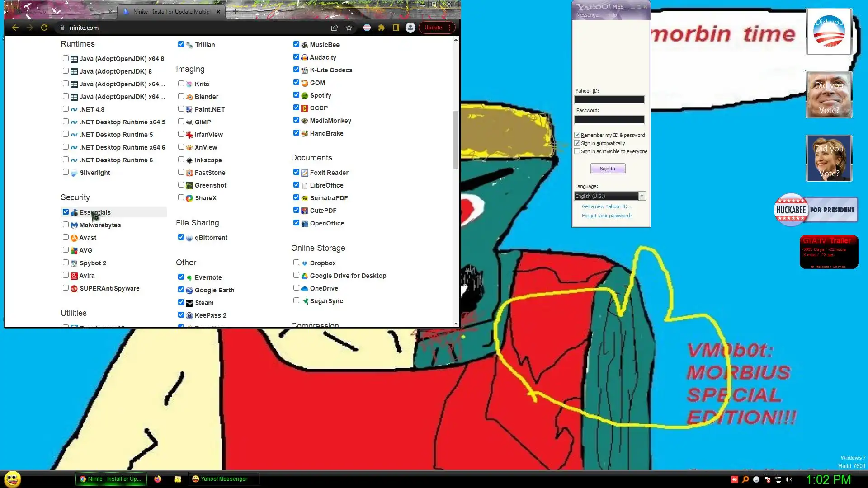This screenshot has height=488, width=868.
Task: Click the share page icon in address bar
Action: [335, 28]
